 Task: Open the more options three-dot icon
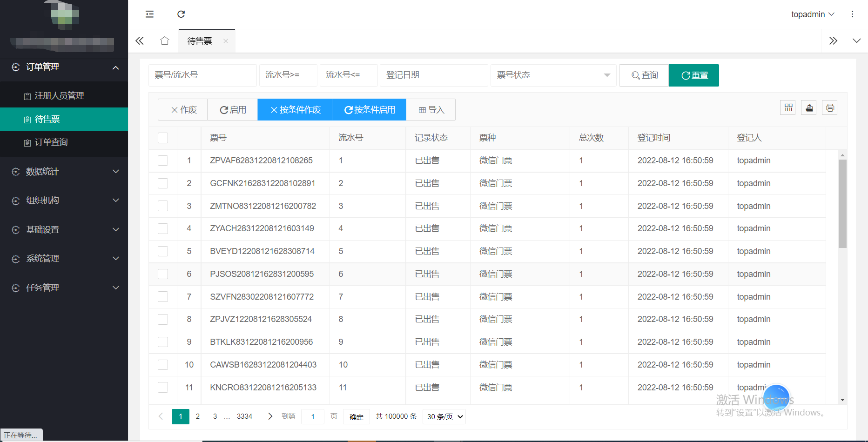pos(853,14)
